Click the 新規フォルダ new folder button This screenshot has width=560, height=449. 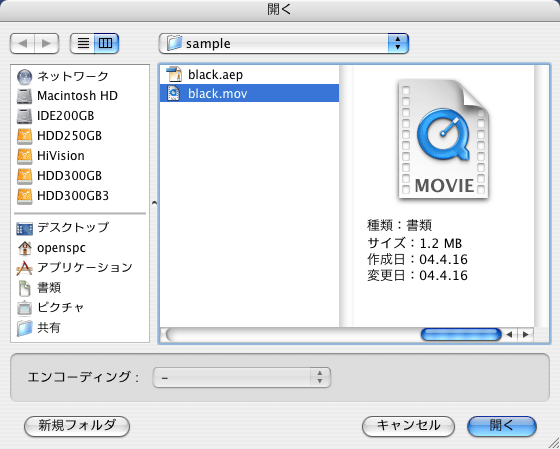point(77,426)
